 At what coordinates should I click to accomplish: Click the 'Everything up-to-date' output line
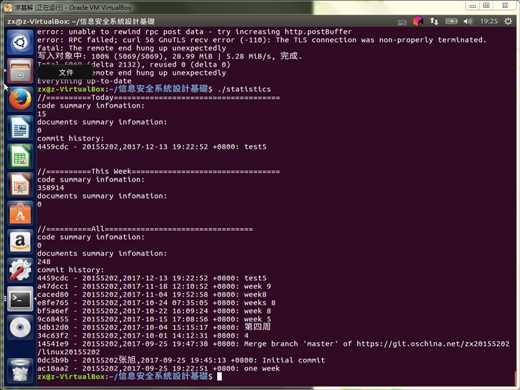[84, 81]
